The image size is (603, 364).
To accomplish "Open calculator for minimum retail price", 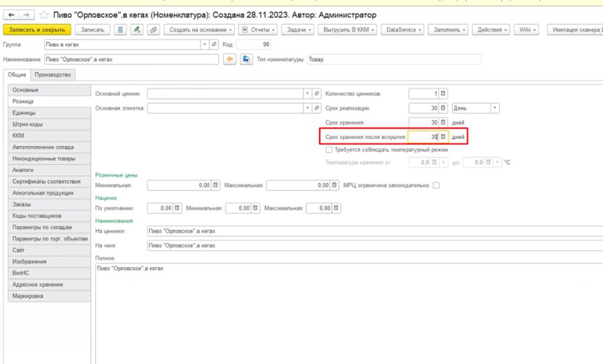I will (x=215, y=185).
